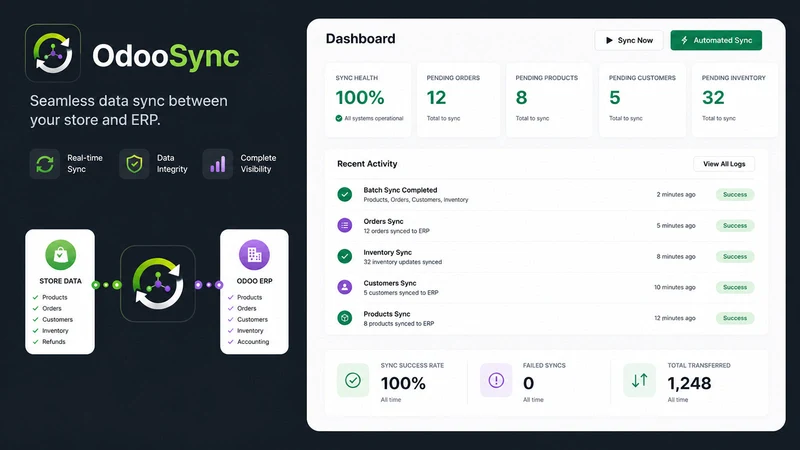The height and width of the screenshot is (450, 800).
Task: Click Success badge for Orders Sync
Action: tap(735, 226)
